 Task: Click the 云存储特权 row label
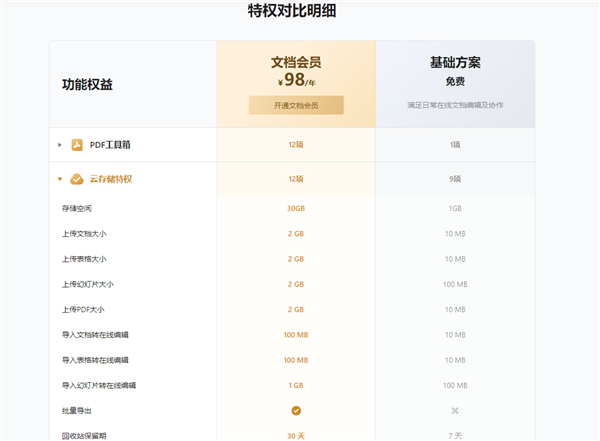pyautogui.click(x=111, y=179)
